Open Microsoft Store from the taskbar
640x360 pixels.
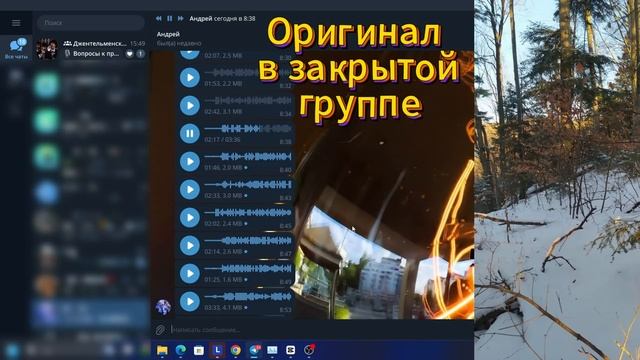click(x=199, y=350)
